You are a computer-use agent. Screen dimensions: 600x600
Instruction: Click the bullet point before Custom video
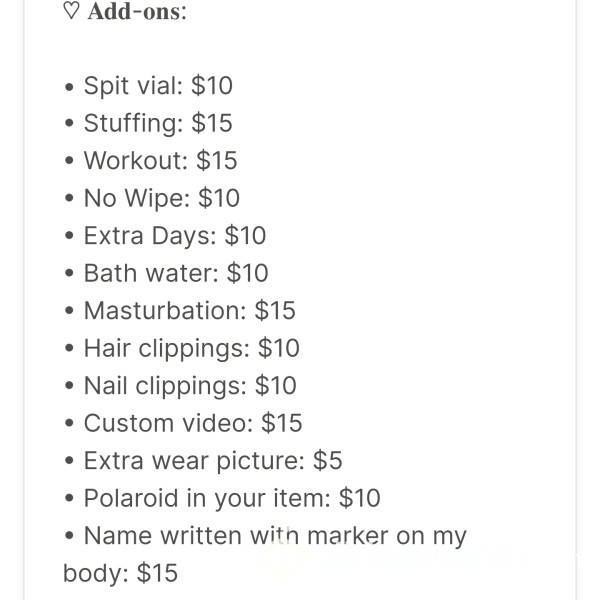coord(69,423)
